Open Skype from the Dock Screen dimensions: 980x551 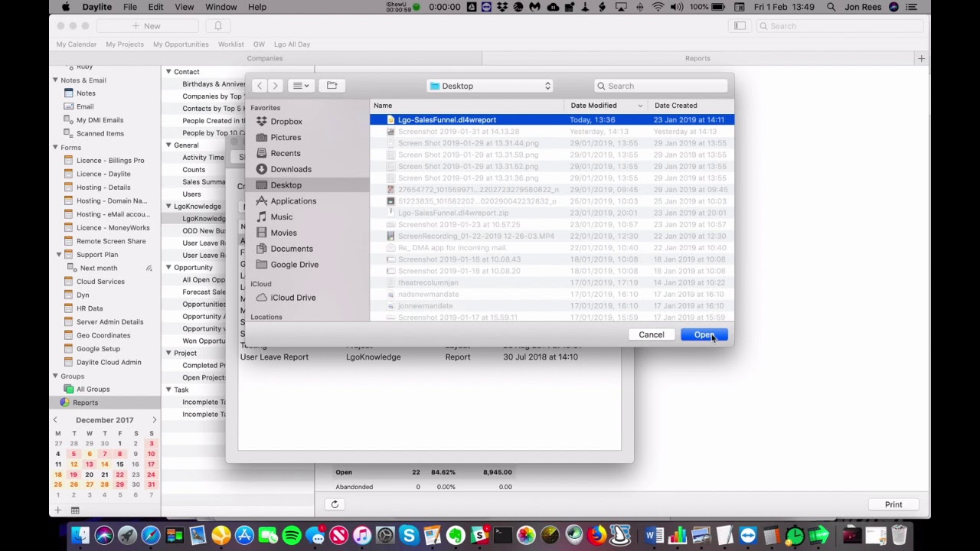(x=409, y=536)
